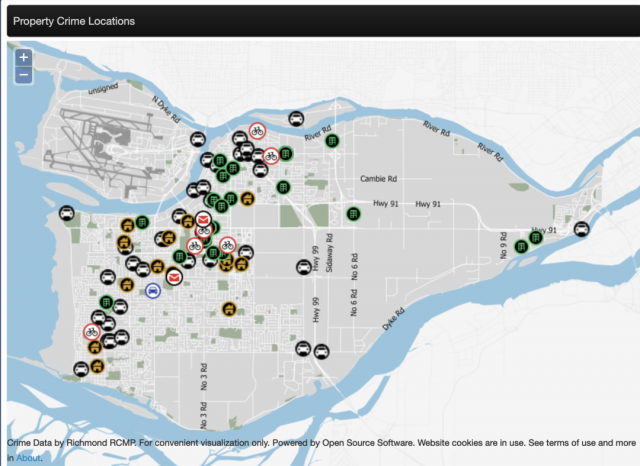This screenshot has height=466, width=640.
Task: Click the Property Crime Locations header bar
Action: [x=320, y=21]
